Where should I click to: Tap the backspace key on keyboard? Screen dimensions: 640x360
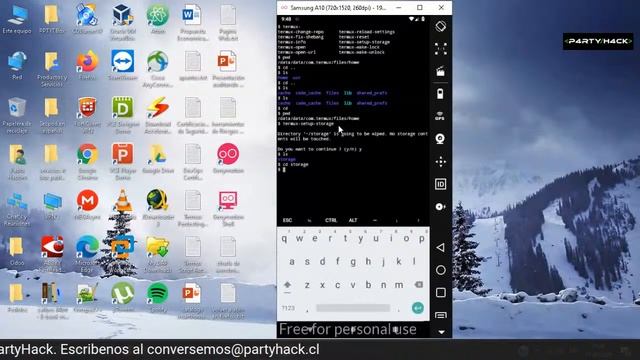(418, 284)
